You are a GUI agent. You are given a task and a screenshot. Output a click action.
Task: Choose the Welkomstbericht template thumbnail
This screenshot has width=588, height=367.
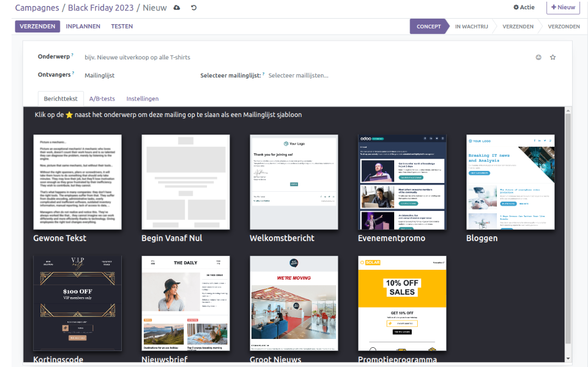(294, 182)
